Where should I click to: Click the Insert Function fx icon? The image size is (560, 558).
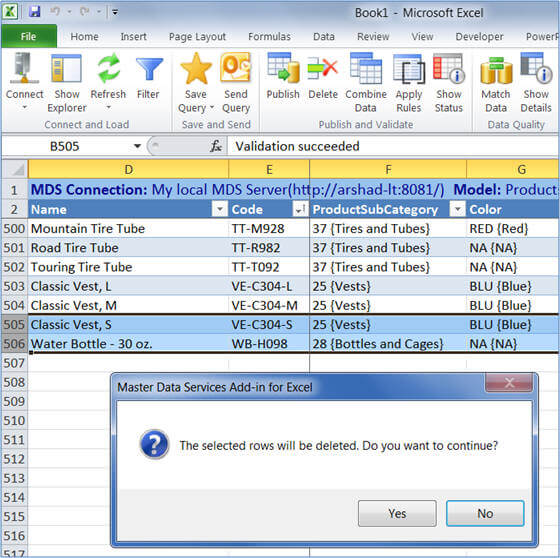[x=216, y=146]
